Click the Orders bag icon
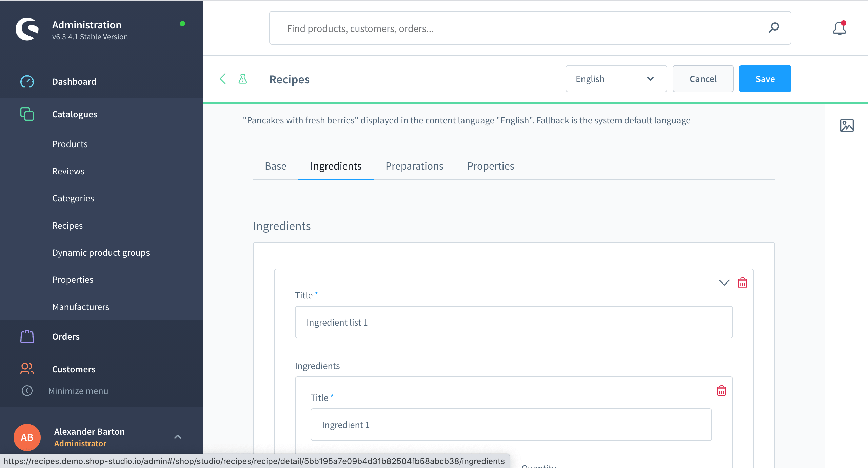 click(27, 337)
